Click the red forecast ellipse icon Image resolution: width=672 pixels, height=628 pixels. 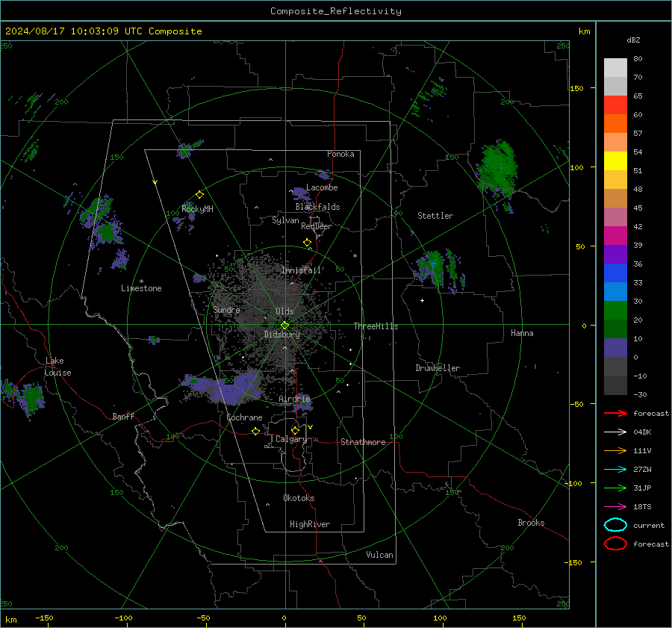615,544
